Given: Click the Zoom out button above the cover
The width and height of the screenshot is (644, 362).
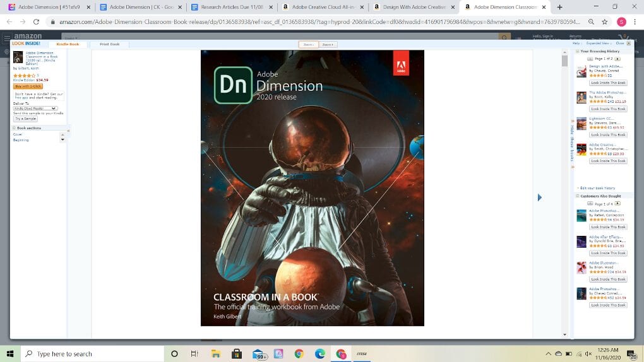Looking at the screenshot, I should 309,44.
